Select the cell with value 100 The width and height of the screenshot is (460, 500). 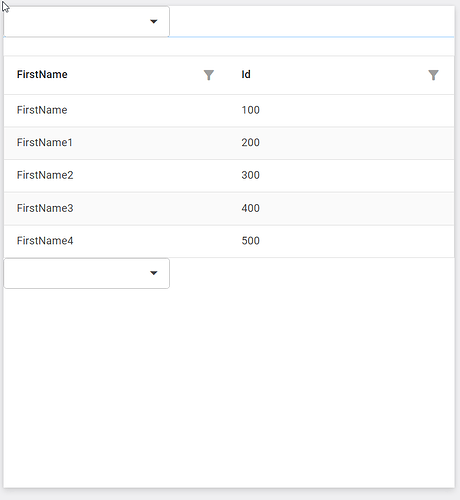(x=341, y=110)
